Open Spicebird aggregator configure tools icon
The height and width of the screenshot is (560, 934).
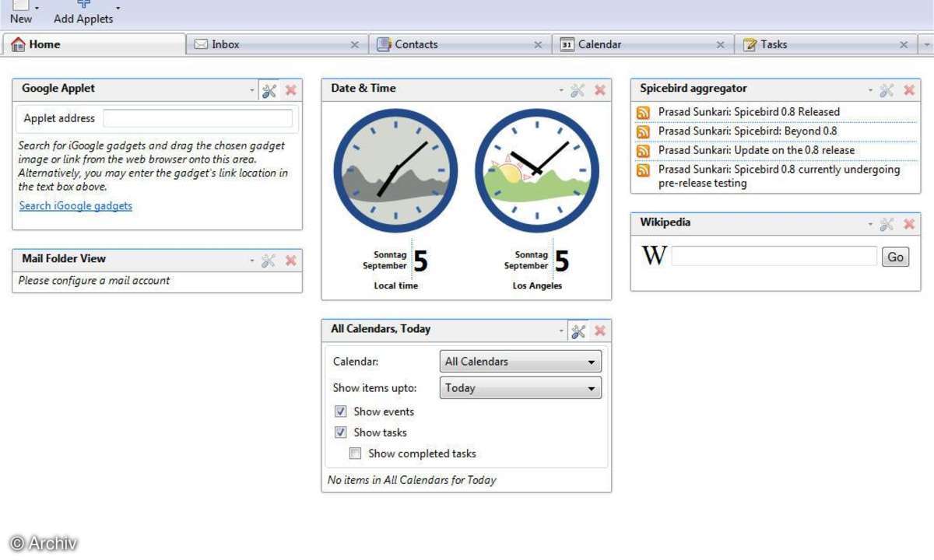click(887, 91)
